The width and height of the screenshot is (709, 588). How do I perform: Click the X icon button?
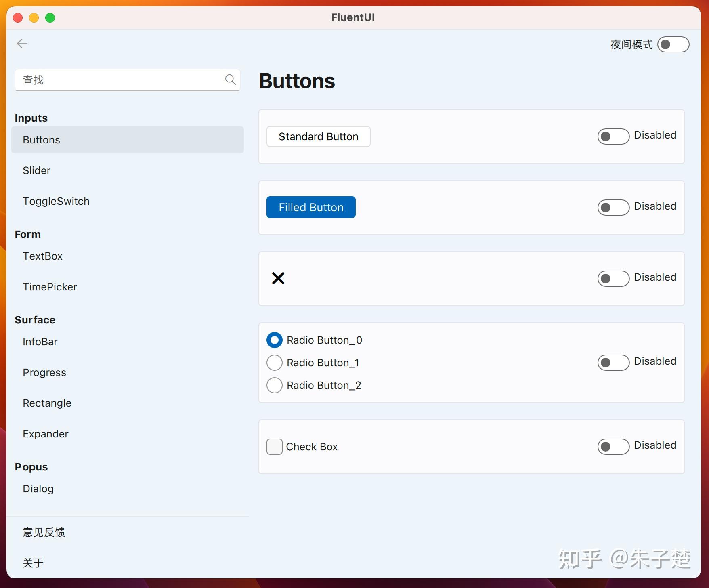coord(278,278)
